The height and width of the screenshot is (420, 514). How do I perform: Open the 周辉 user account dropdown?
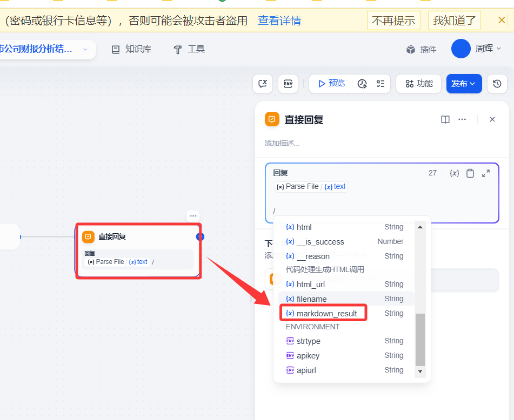(488, 49)
